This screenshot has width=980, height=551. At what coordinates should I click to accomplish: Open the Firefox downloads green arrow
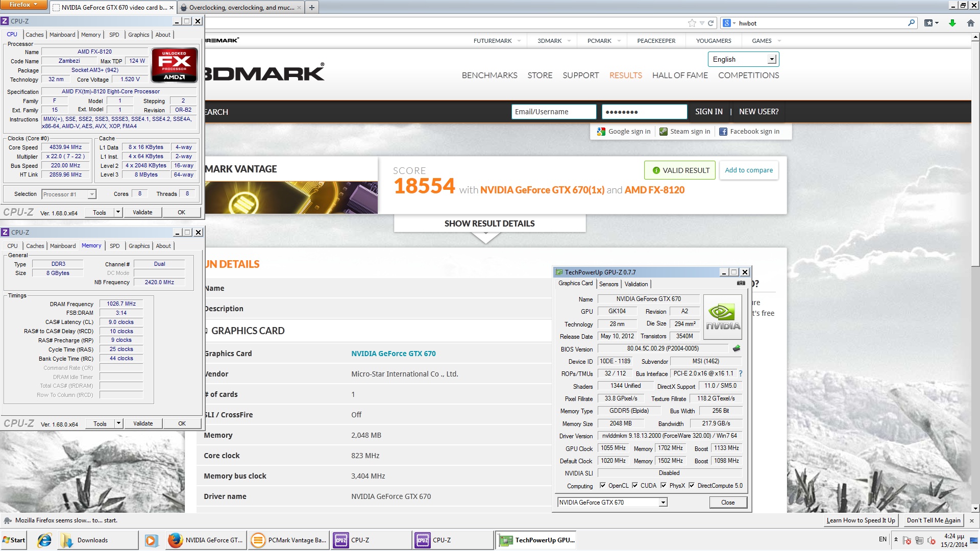(x=952, y=23)
